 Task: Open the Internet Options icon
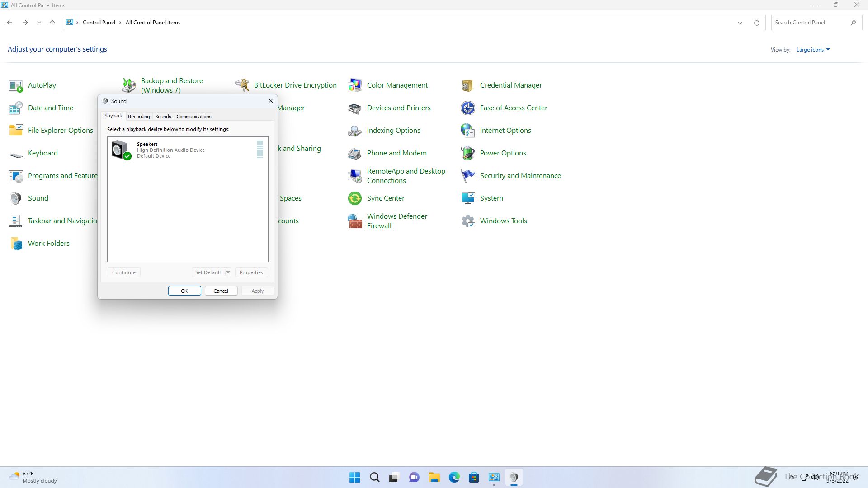click(468, 131)
